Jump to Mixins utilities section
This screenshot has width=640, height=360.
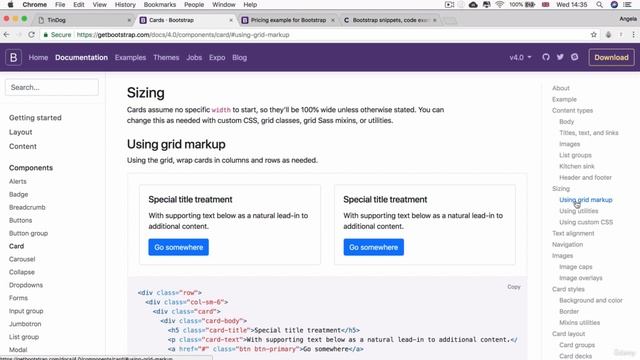coord(579,322)
